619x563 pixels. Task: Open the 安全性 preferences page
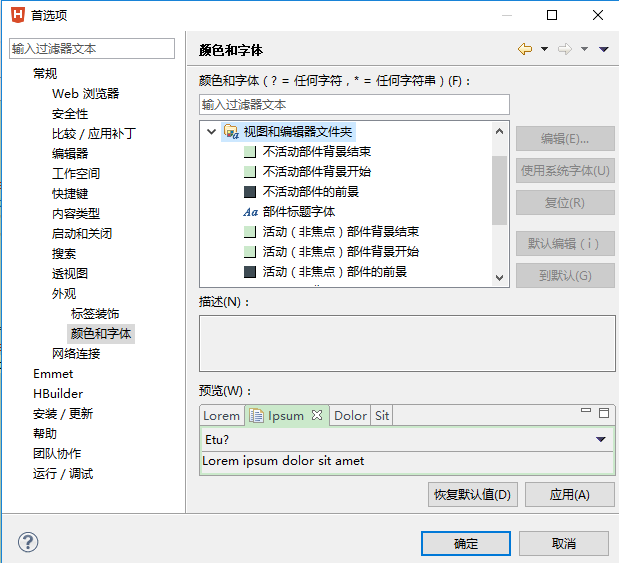tap(70, 114)
